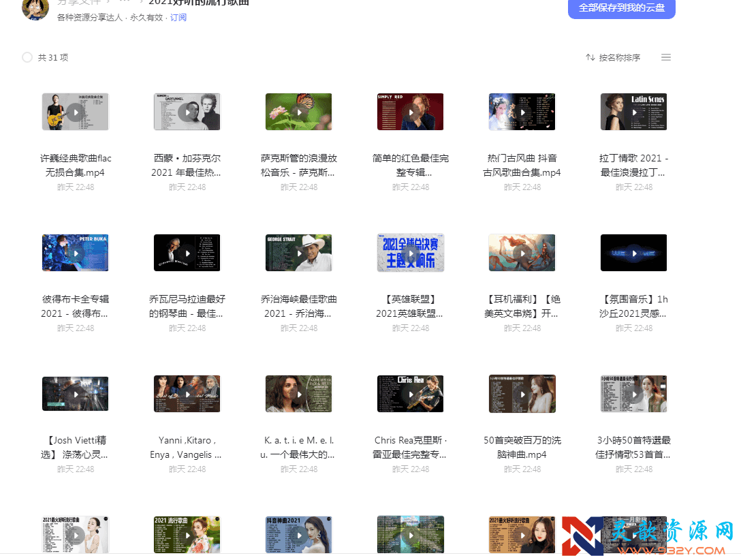
Task: Select the file name 热门古风曲 抖音古风歌曲合集.mp4
Action: coord(522,166)
